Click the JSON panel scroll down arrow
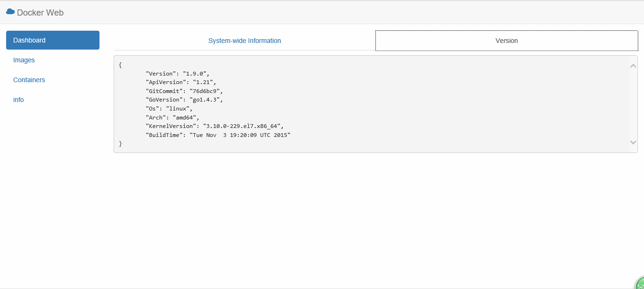 coord(633,142)
